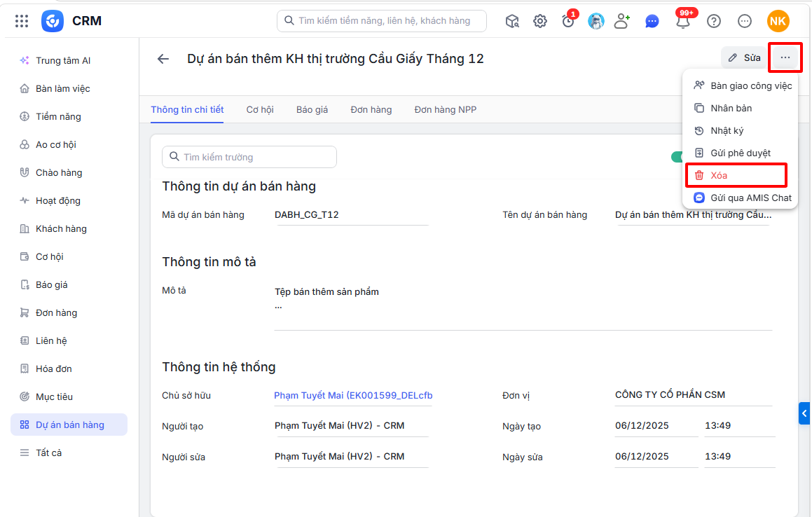This screenshot has width=812, height=517.
Task: Open the three-dot more actions button
Action: click(785, 57)
